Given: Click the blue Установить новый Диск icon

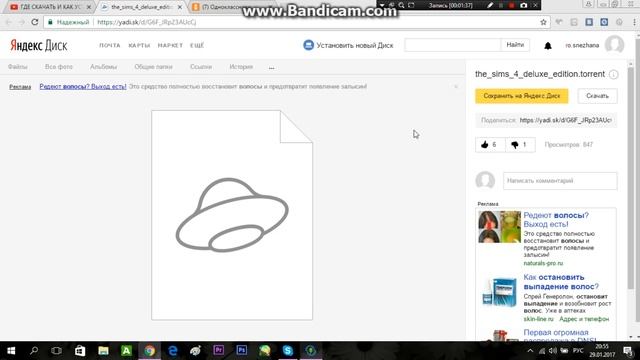Looking at the screenshot, I should click(x=309, y=45).
